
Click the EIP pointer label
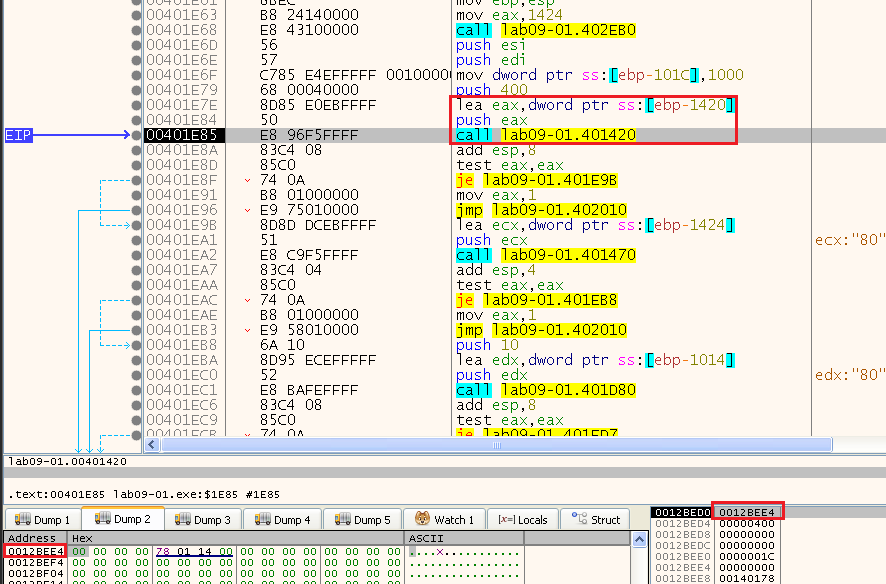tap(19, 135)
